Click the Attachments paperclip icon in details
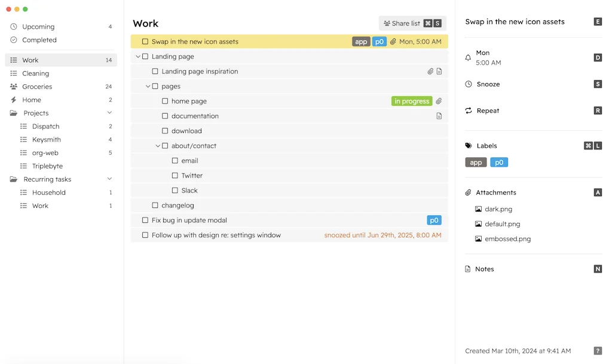Viewport: 612px width, 364px height. [469, 192]
